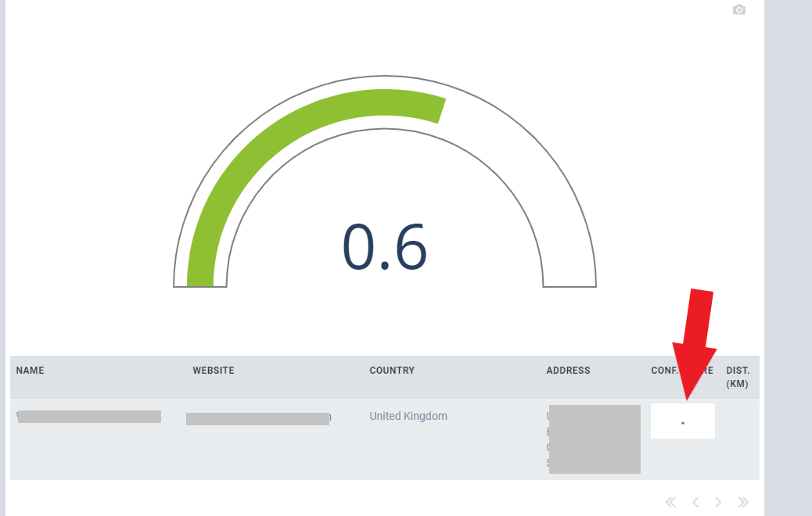The image size is (812, 516).
Task: Go to the next table page
Action: (x=718, y=502)
